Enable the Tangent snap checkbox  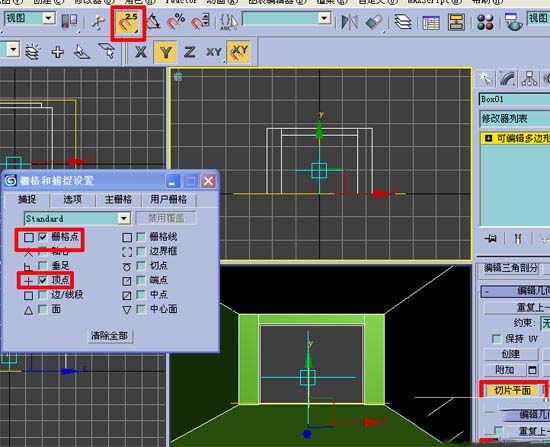pyautogui.click(x=141, y=266)
